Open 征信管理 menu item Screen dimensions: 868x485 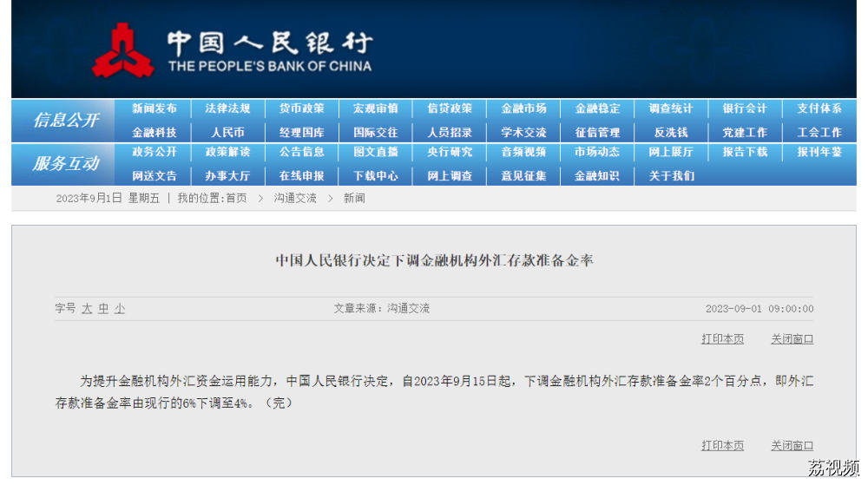tap(597, 133)
